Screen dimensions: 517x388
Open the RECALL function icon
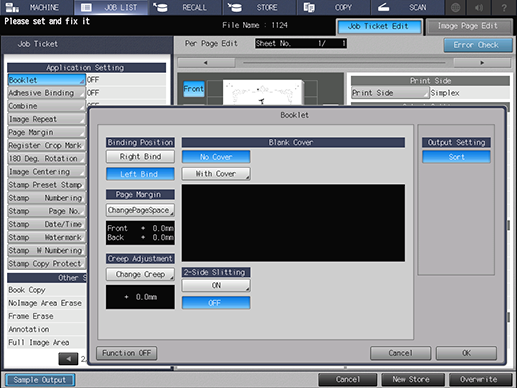tap(160, 7)
